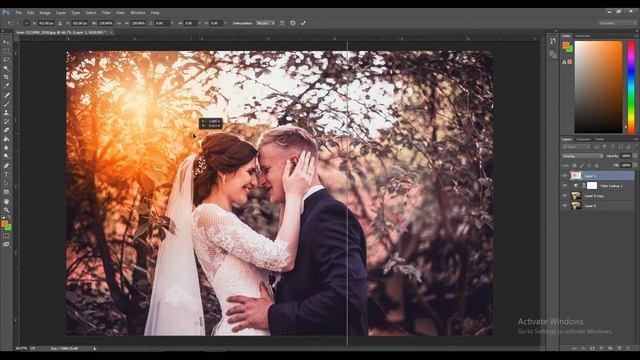Pick a shade in the orange color field
Screen dimensions: 640x360
point(598,87)
